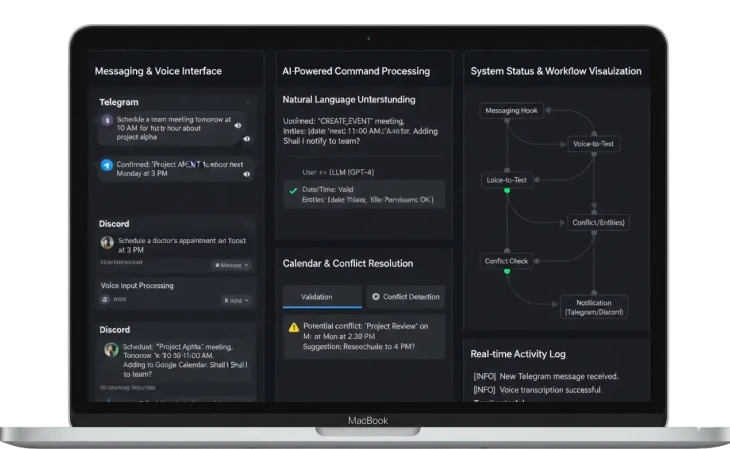Click the 'Potential conflict: Project Review' warning text
This screenshot has width=730, height=449.
coord(365,331)
